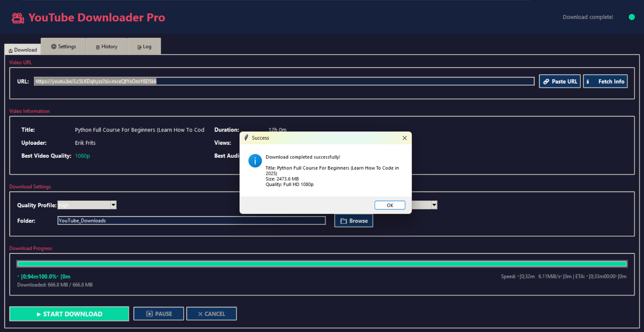Click the green status indicator dot
Viewport: 644px width, 332px height.
click(631, 17)
